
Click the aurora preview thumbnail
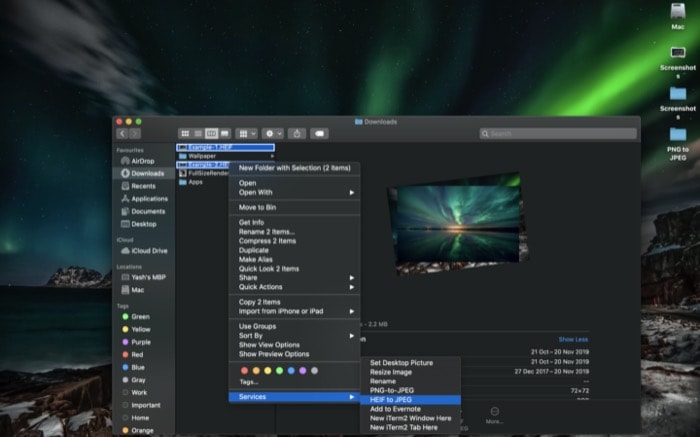click(458, 223)
